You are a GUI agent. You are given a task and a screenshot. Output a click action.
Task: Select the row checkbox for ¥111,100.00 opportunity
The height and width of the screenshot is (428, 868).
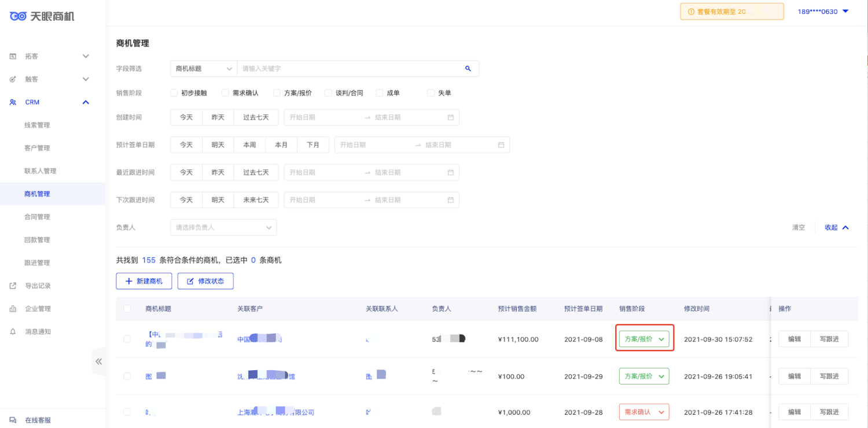tap(127, 339)
